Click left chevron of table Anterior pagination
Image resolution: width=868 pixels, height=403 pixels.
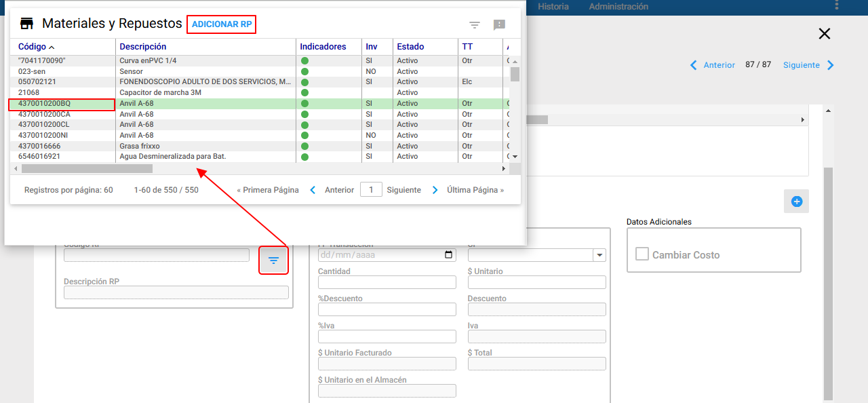tap(313, 190)
